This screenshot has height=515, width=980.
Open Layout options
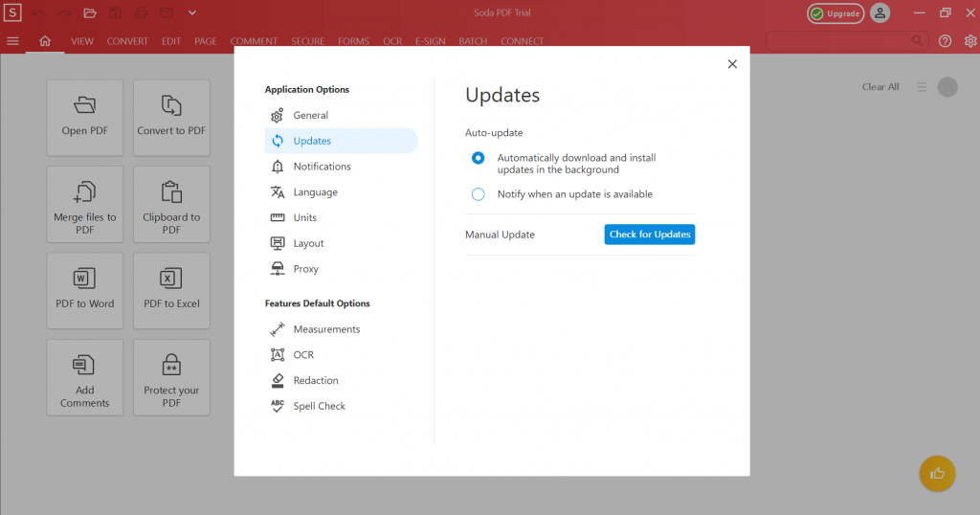tap(342, 243)
